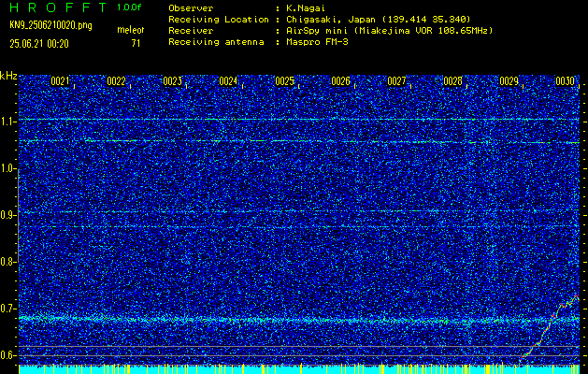Click the meteor count value 71

tap(136, 44)
